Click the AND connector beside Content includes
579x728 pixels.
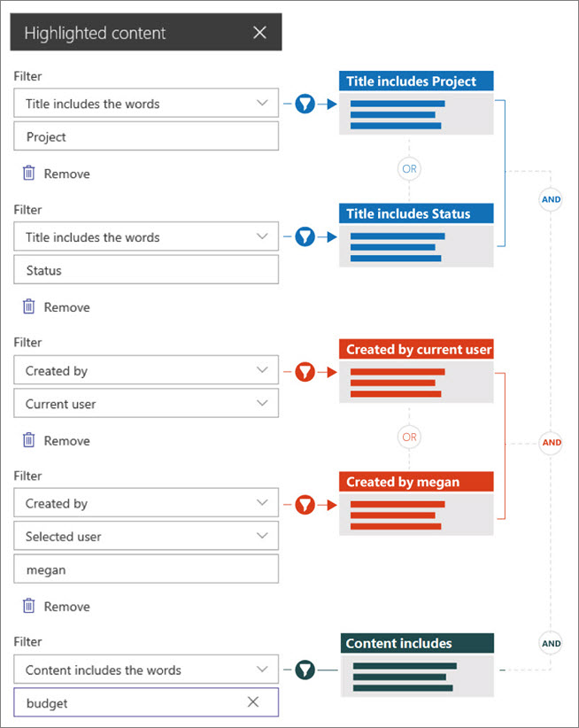pos(551,643)
